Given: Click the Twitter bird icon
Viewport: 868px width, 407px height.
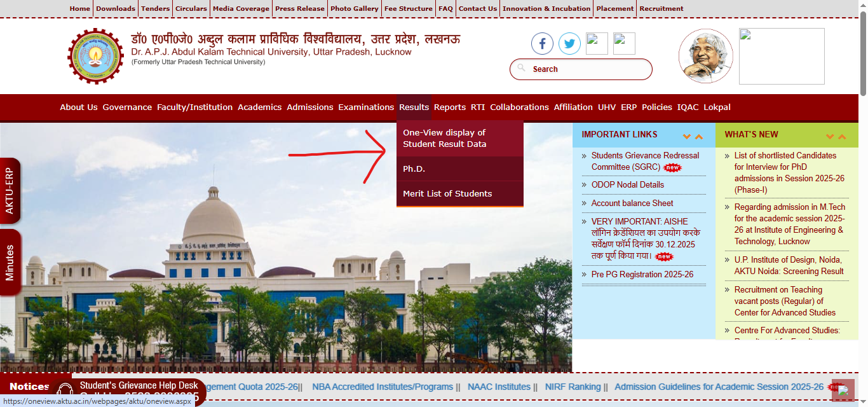Looking at the screenshot, I should point(569,43).
